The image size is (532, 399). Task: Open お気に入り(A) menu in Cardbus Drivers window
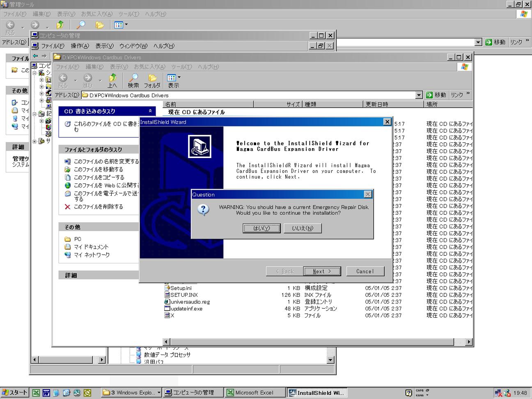[x=149, y=66]
